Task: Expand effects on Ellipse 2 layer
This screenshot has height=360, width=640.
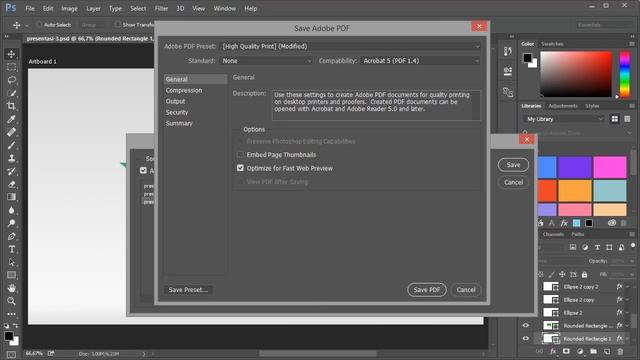Action: coord(628,313)
